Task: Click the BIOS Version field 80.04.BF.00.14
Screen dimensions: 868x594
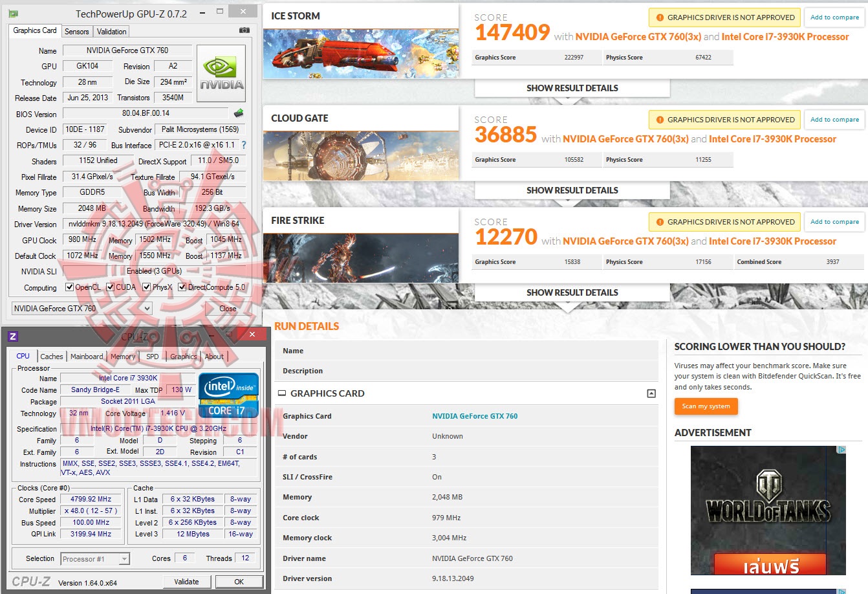Action: click(146, 113)
